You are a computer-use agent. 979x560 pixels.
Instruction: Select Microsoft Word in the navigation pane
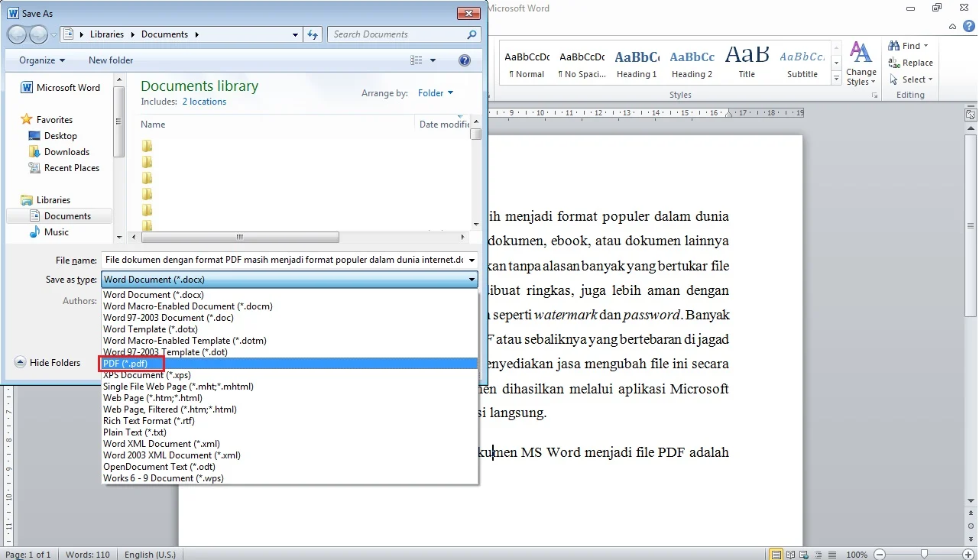tap(60, 88)
